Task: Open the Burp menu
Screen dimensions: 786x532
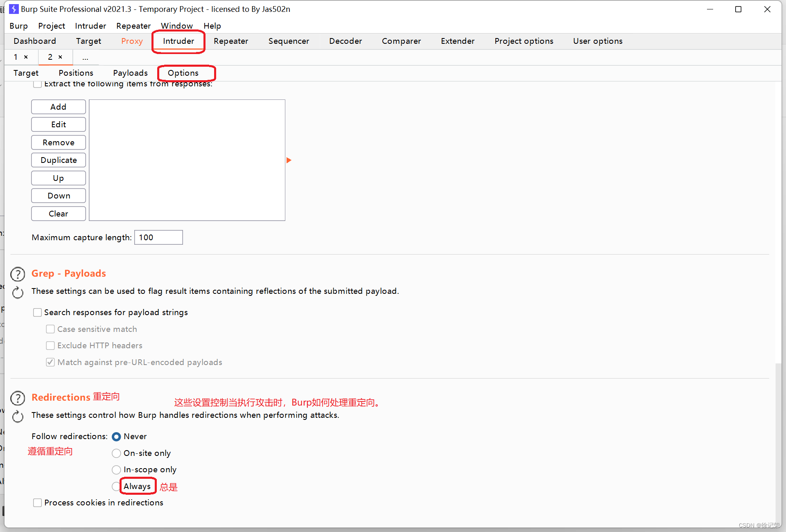Action: (18, 26)
